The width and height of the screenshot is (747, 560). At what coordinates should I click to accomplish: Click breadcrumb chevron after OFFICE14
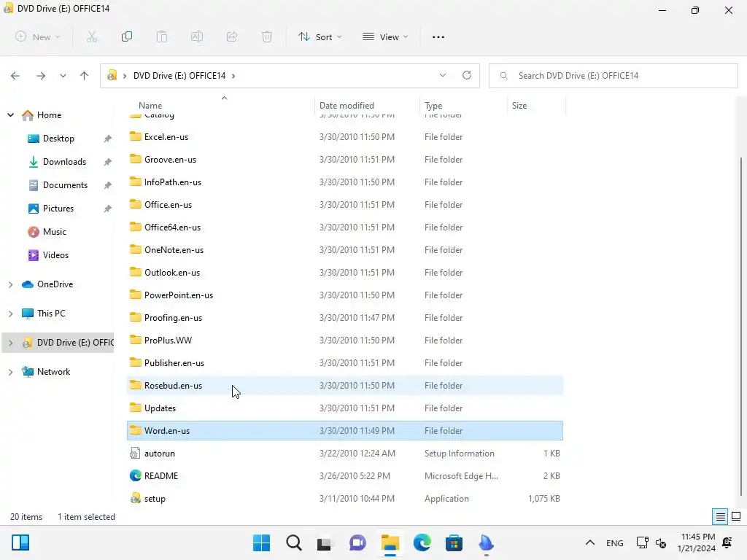point(233,76)
